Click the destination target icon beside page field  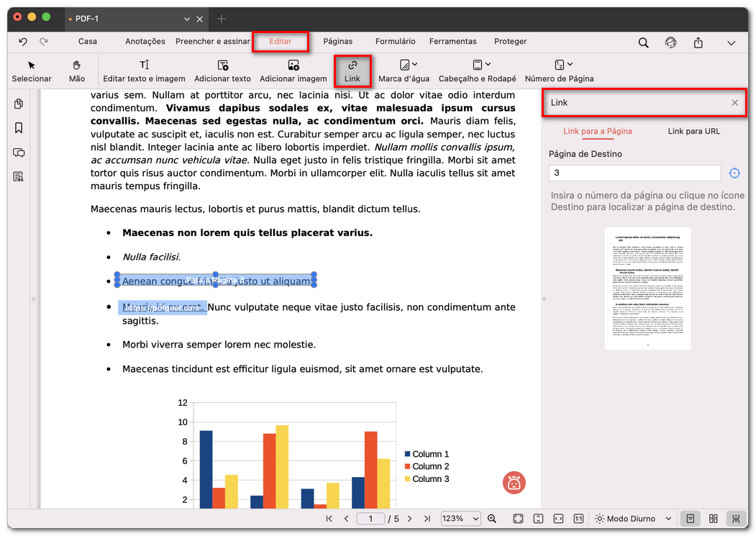[734, 173]
